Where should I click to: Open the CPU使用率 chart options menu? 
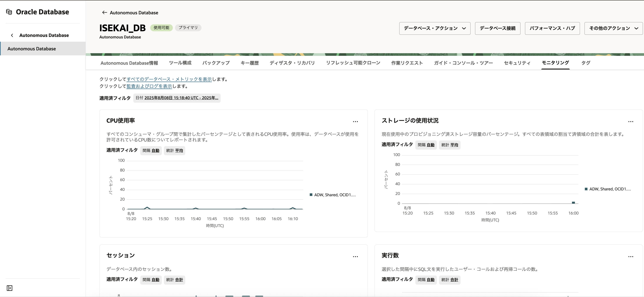(355, 122)
